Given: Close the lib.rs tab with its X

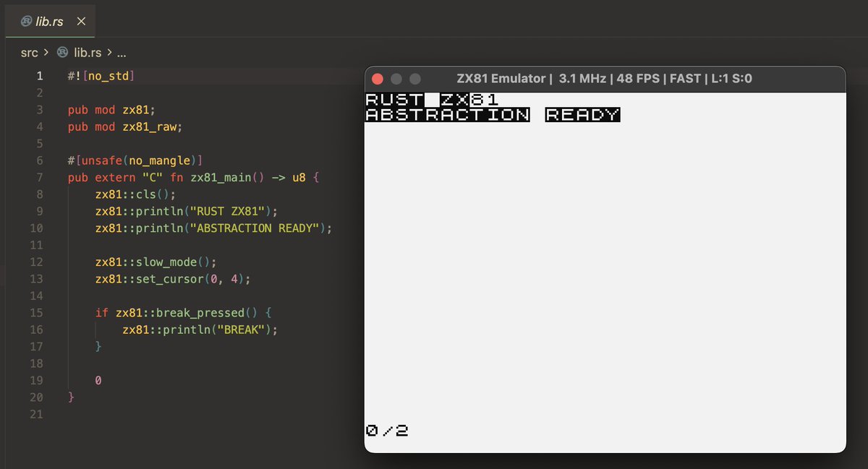Looking at the screenshot, I should tap(80, 21).
